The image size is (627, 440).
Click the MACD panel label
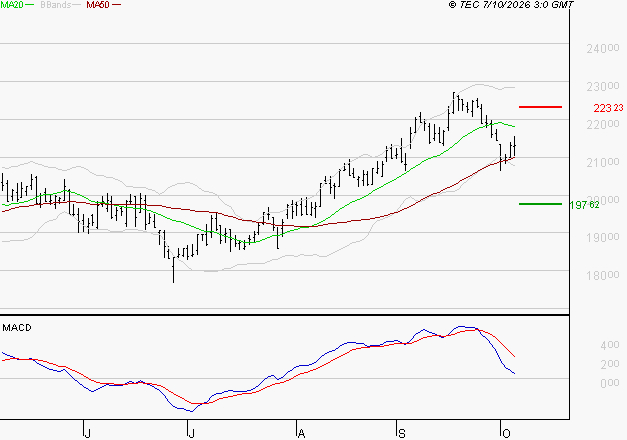[x=17, y=328]
